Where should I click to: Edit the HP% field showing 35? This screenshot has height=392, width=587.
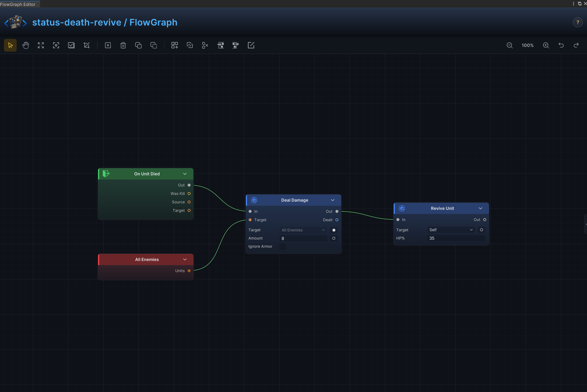coord(456,238)
